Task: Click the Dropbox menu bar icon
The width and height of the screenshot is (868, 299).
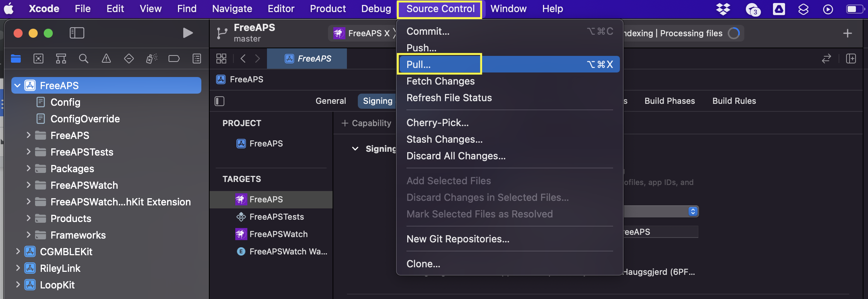Action: click(x=723, y=9)
